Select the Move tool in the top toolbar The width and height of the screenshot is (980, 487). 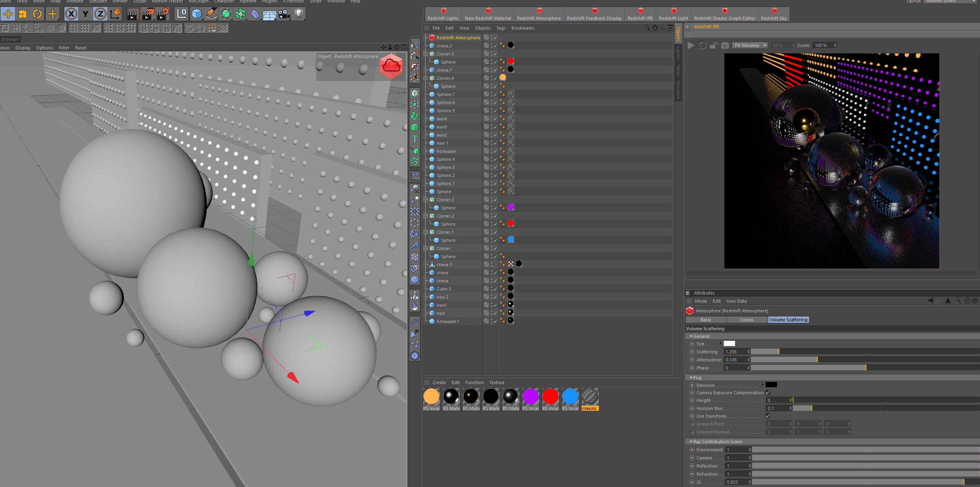pyautogui.click(x=8, y=14)
